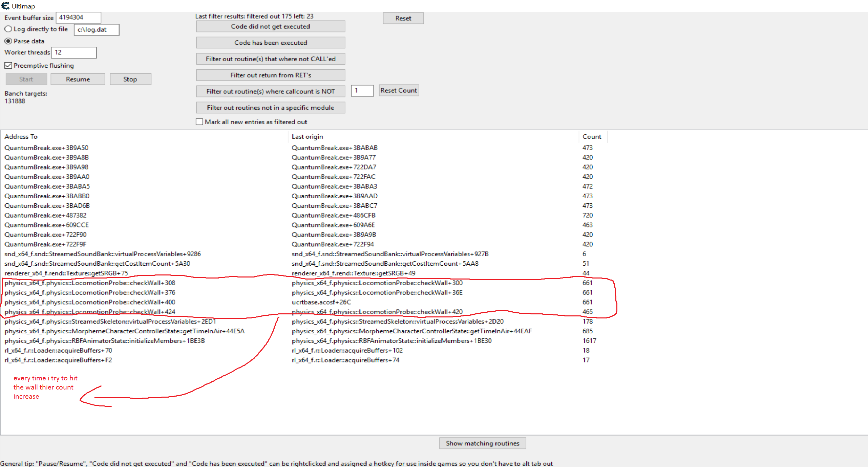Image resolution: width=868 pixels, height=467 pixels.
Task: Click Filter out routines not in specific module
Action: tap(270, 108)
